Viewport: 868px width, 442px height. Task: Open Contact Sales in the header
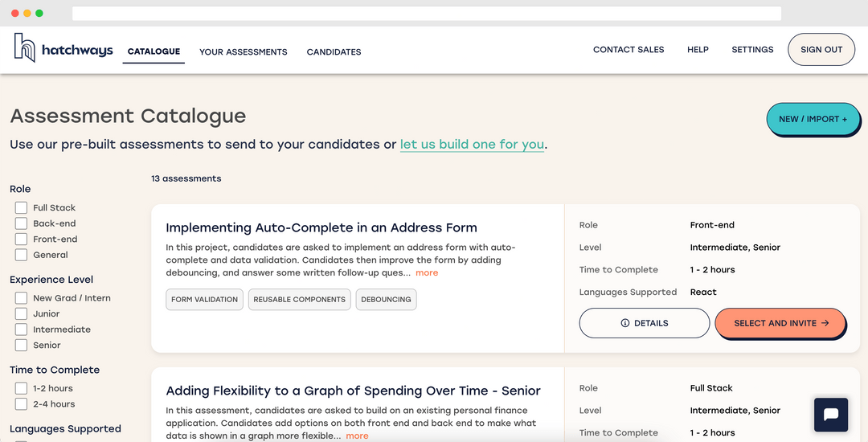click(x=628, y=50)
